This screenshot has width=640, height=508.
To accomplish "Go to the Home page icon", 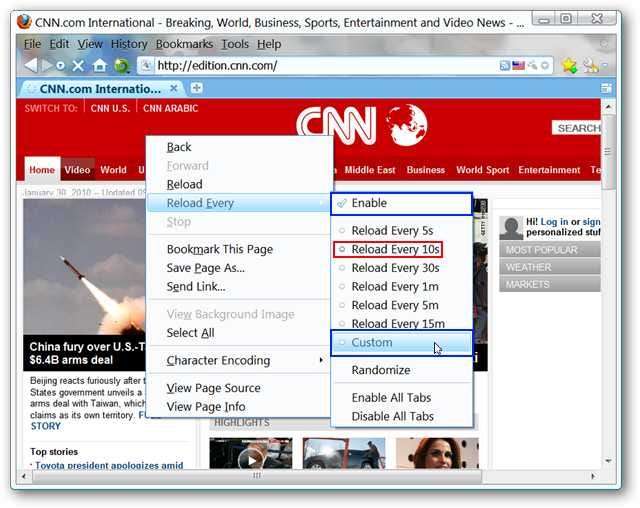I will [x=99, y=65].
